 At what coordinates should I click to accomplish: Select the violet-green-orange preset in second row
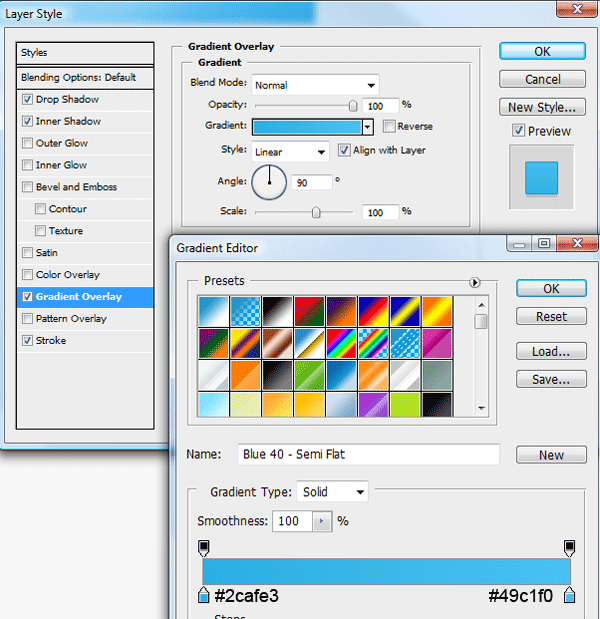(214, 343)
